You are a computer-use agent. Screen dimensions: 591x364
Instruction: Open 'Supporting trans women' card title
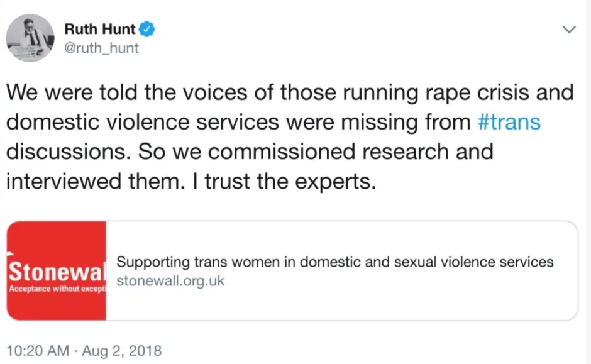(x=335, y=262)
